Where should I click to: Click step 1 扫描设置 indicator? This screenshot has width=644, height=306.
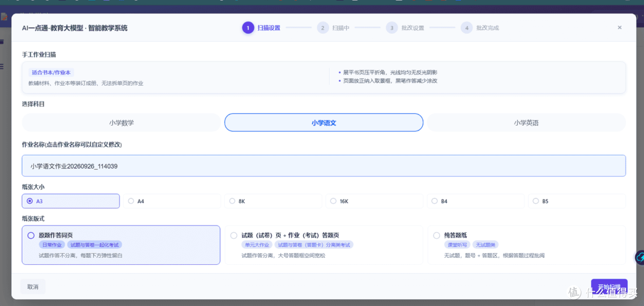pyautogui.click(x=261, y=28)
